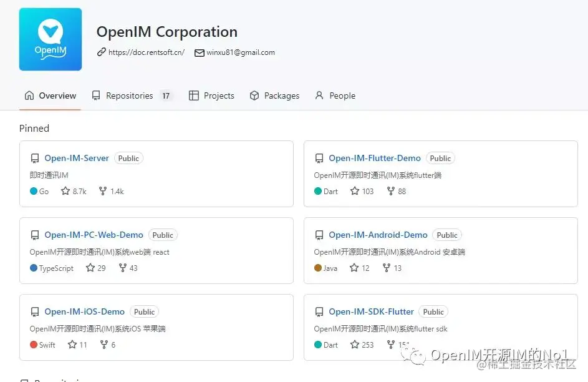View forks of Open-IM-iOS-Demo (6)
This screenshot has height=382, width=588.
[x=108, y=345]
